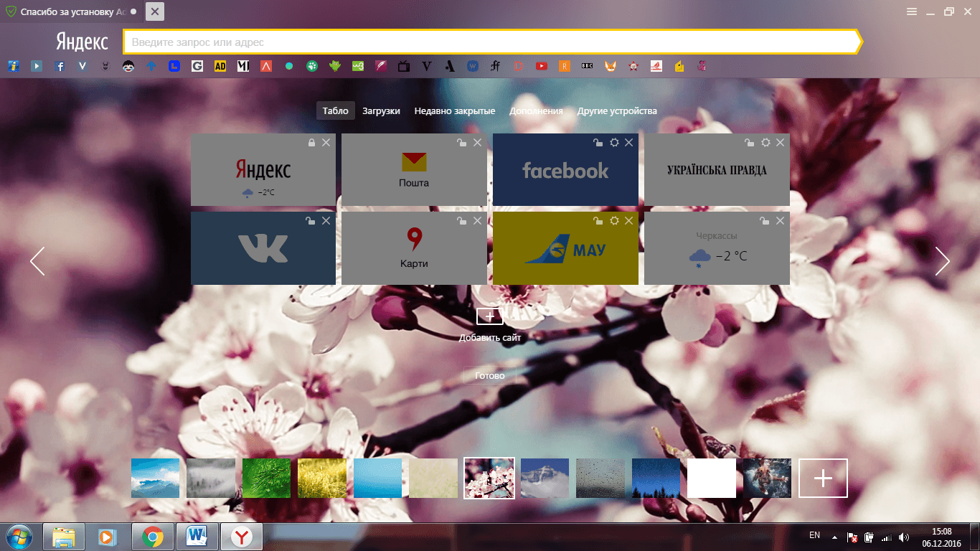The image size is (980, 551).
Task: Open the ff letters bookmark
Action: 495,66
